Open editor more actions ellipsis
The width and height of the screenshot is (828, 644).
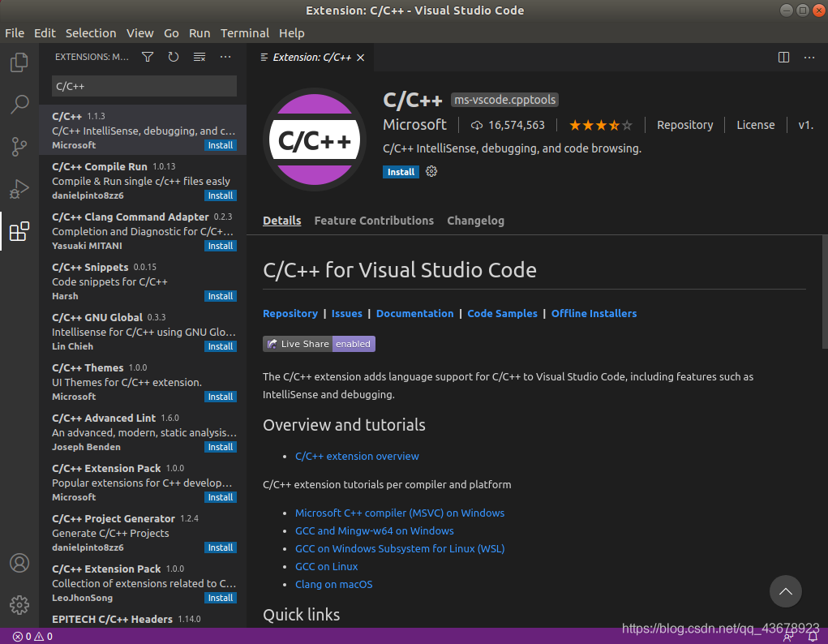click(x=809, y=57)
